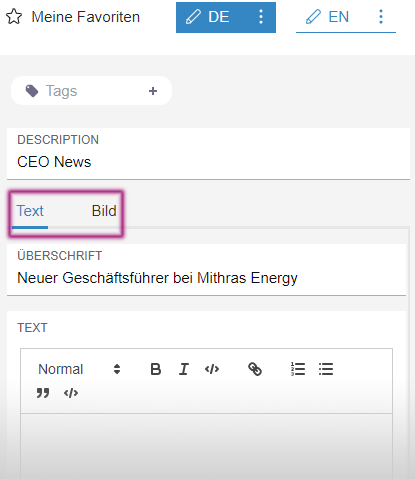Switch to the Bild tab
This screenshot has height=479, width=415.
pos(104,211)
